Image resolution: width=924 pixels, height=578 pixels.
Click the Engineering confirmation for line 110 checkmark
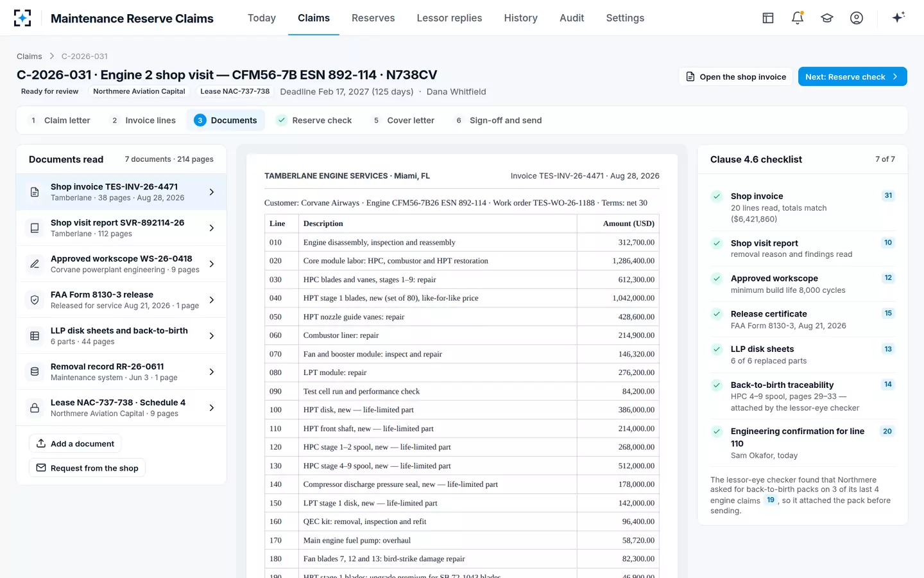tap(717, 432)
